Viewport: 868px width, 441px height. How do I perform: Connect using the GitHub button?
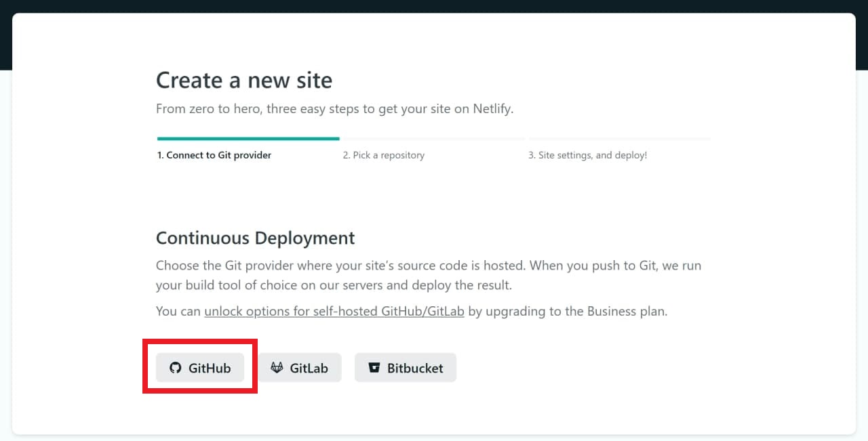(x=200, y=368)
